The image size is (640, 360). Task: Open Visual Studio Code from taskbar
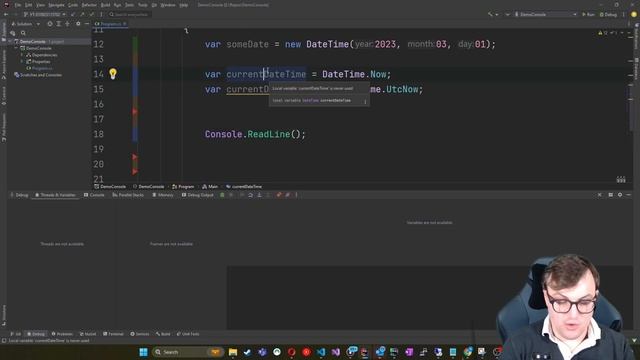[321, 352]
